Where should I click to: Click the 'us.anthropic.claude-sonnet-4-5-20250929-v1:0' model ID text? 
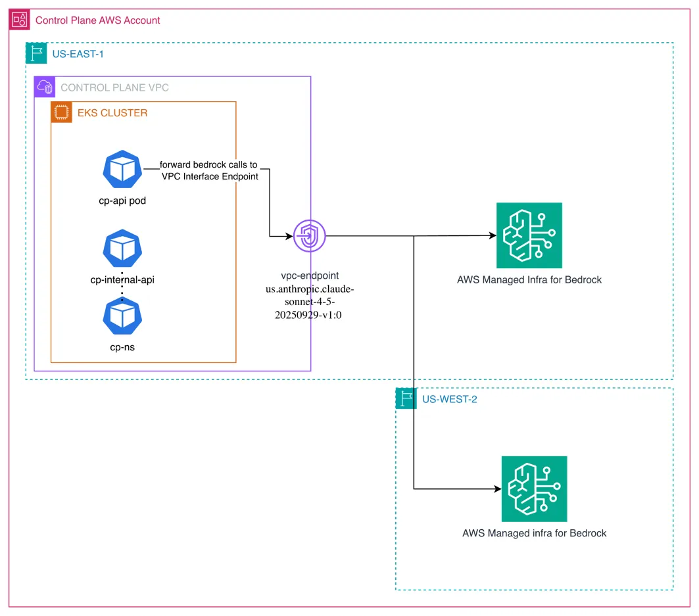[x=309, y=302]
